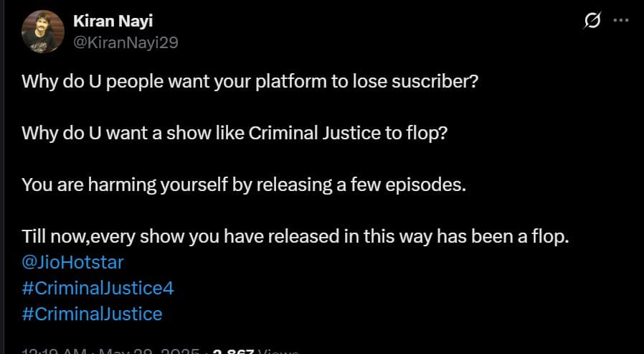Click the 'Till now,every show' sentence
This screenshot has width=644, height=354.
[x=295, y=236]
